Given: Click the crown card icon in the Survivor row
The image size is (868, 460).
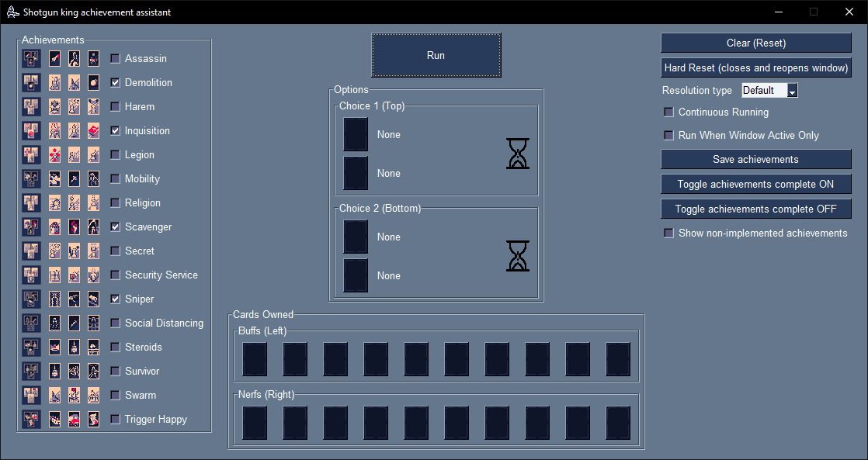Looking at the screenshot, I should (x=54, y=371).
